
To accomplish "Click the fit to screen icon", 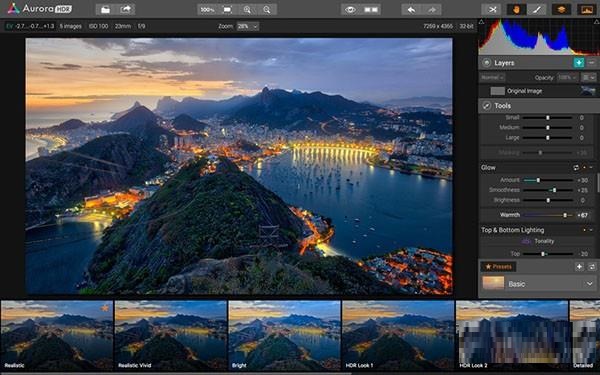I will (227, 10).
